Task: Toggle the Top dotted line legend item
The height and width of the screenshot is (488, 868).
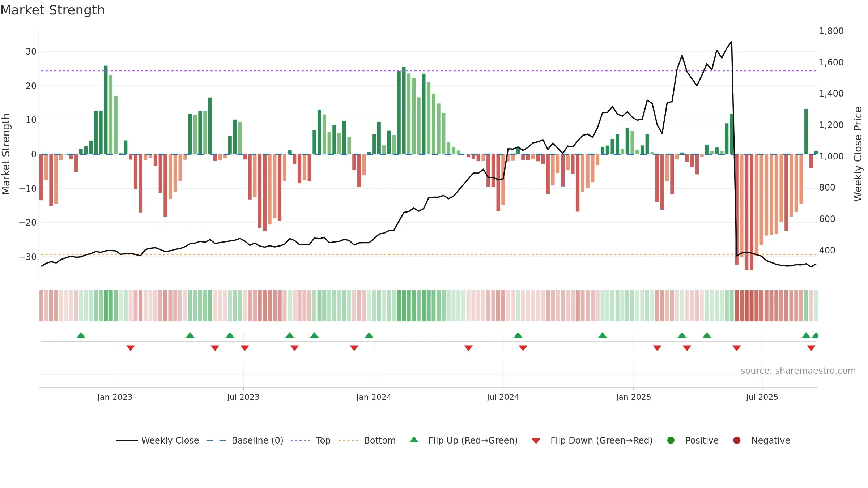Action: (x=311, y=440)
